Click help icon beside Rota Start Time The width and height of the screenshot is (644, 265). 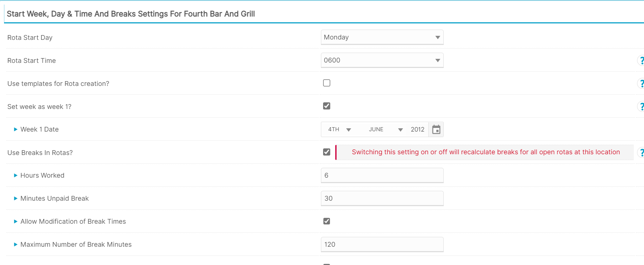pos(641,61)
